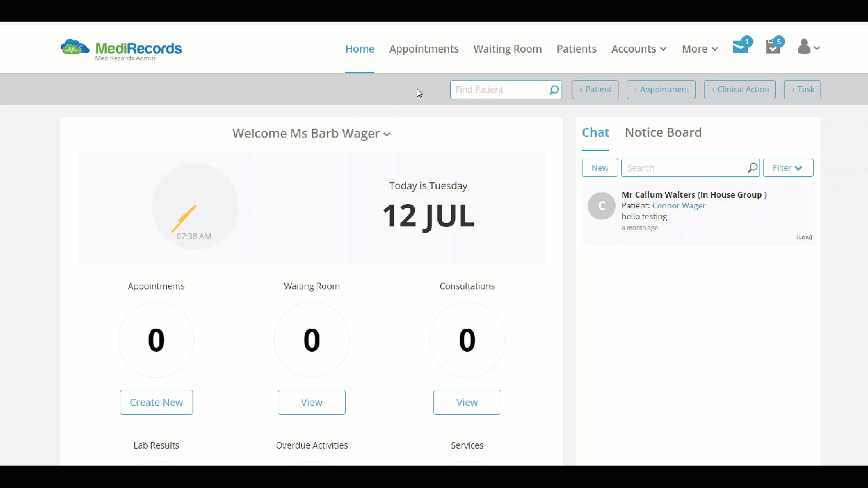Screen dimensions: 868x488
Task: Open the user profile icon menu
Action: coord(808,47)
